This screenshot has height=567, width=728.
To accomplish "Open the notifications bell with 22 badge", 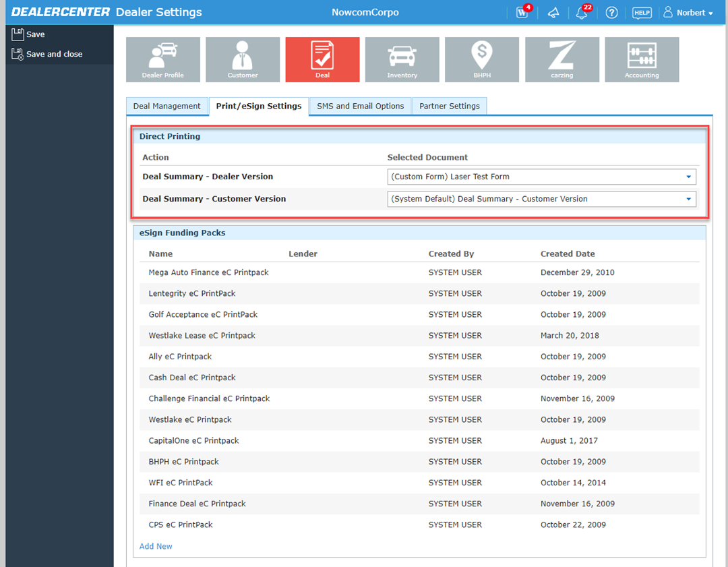I will click(582, 12).
